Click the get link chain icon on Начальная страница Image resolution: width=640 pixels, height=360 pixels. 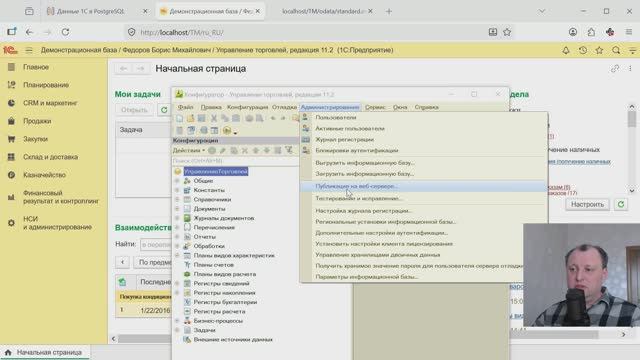pos(615,69)
